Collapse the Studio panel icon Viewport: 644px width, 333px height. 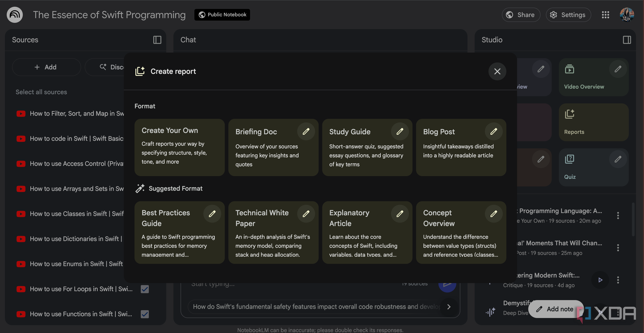[627, 40]
